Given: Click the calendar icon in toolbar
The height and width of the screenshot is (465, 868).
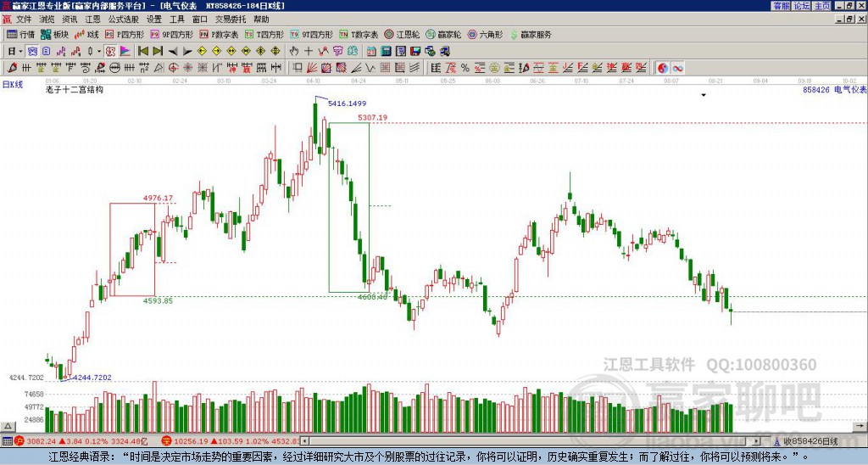Looking at the screenshot, I should pos(371,52).
